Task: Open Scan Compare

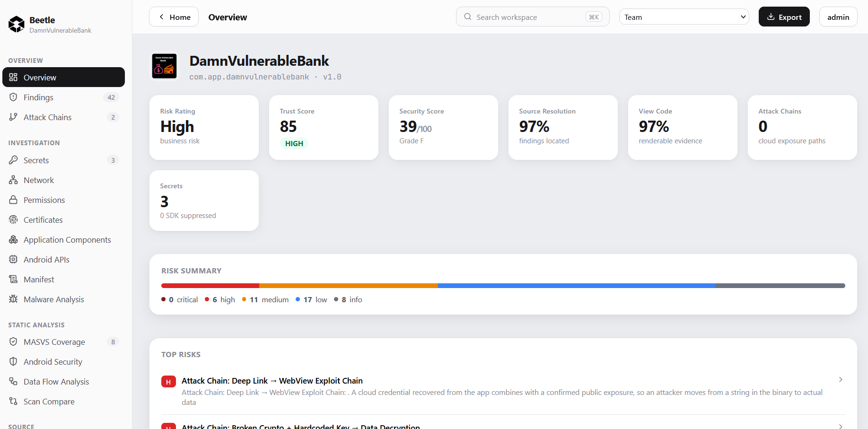Action: (x=63, y=401)
